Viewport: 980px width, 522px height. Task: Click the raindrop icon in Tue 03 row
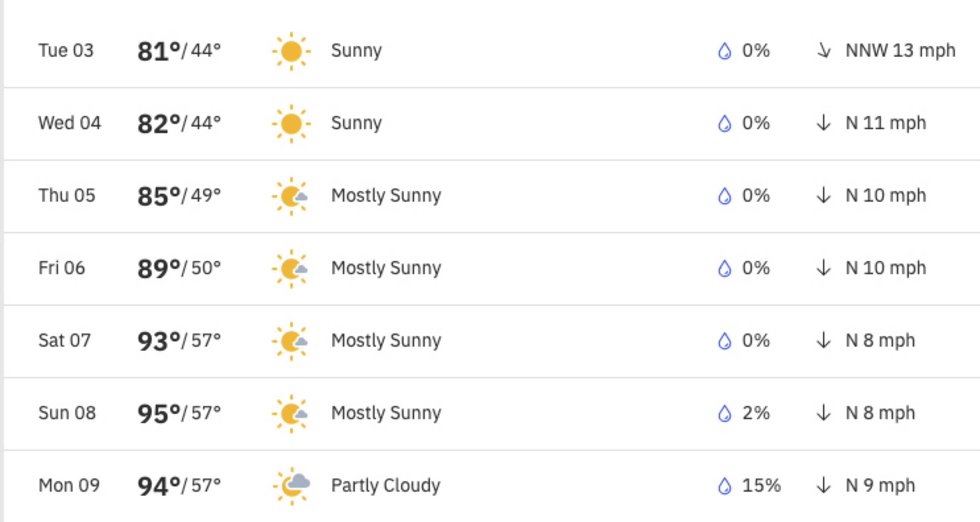point(725,51)
